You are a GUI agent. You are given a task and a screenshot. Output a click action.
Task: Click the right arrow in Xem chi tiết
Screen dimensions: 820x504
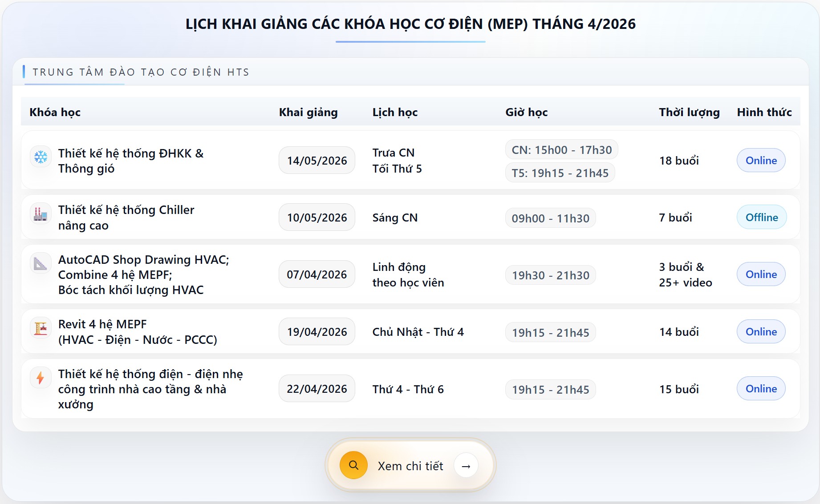(467, 465)
